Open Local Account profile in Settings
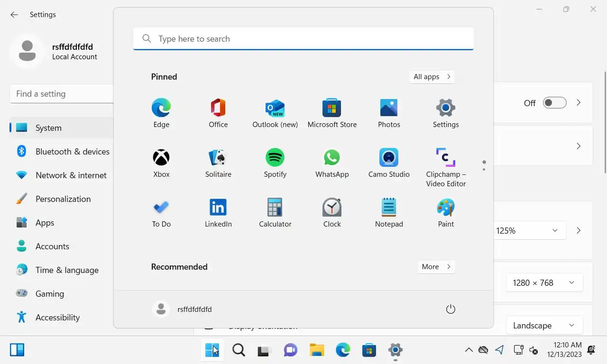The width and height of the screenshot is (607, 364). point(54,52)
